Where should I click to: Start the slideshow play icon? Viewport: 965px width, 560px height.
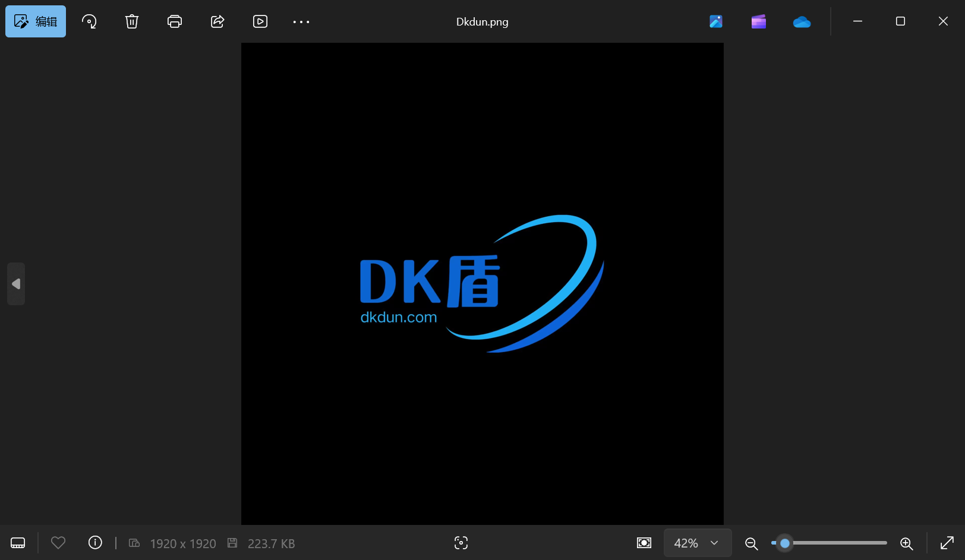coord(260,21)
